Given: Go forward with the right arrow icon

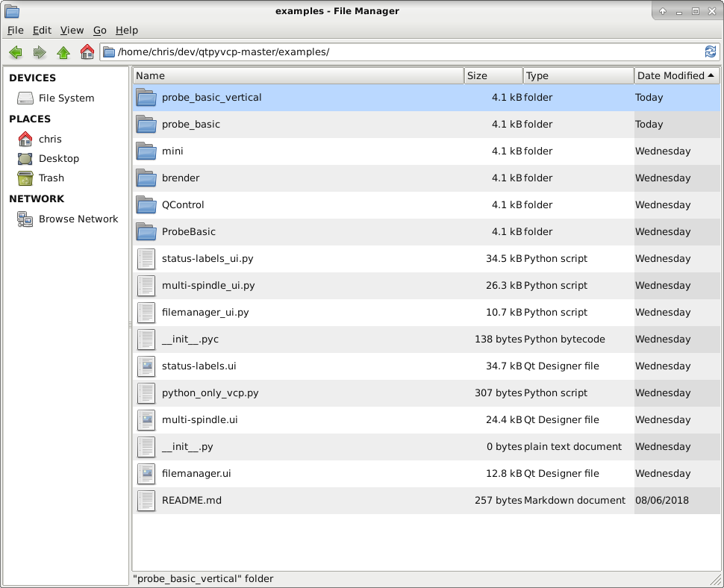Looking at the screenshot, I should [x=40, y=52].
